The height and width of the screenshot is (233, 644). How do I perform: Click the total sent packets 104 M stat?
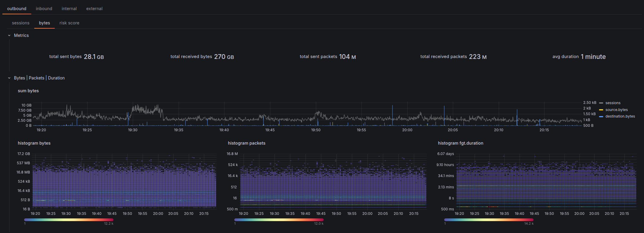pos(328,57)
